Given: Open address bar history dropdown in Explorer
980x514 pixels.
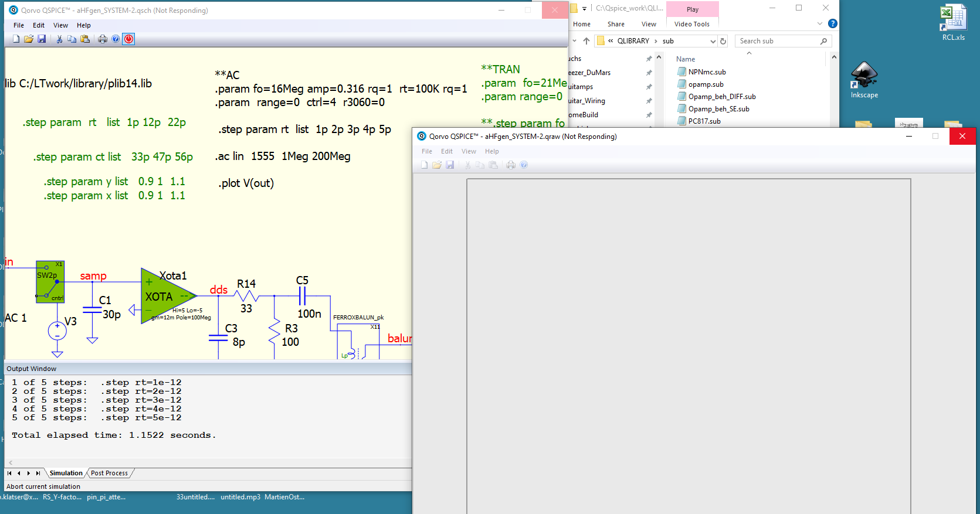Looking at the screenshot, I should [x=713, y=41].
